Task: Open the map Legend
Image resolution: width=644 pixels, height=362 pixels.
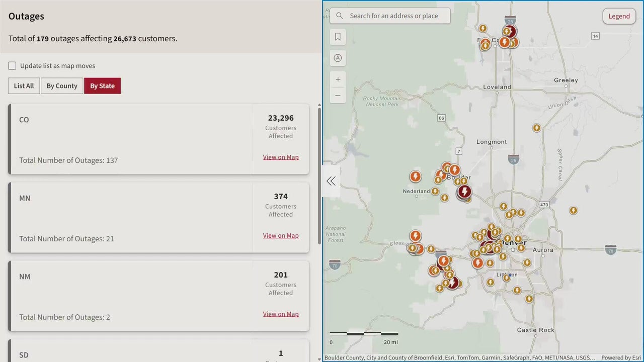Action: click(x=619, y=16)
